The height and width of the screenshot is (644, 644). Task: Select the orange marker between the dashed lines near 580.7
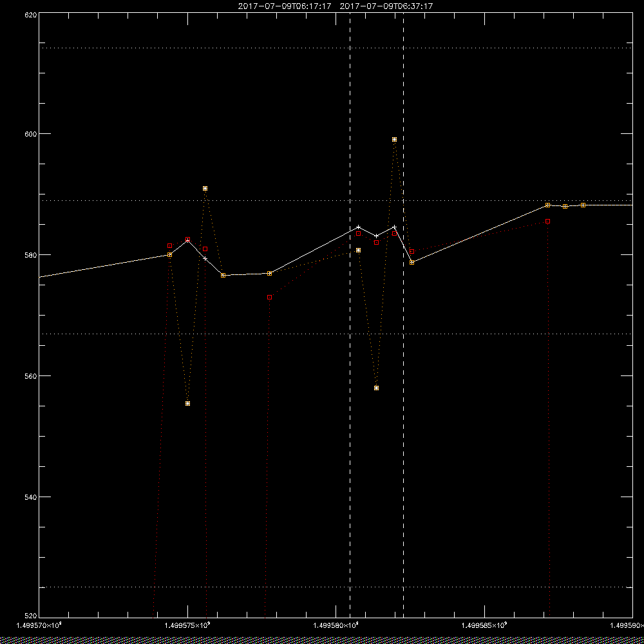pyautogui.click(x=358, y=250)
